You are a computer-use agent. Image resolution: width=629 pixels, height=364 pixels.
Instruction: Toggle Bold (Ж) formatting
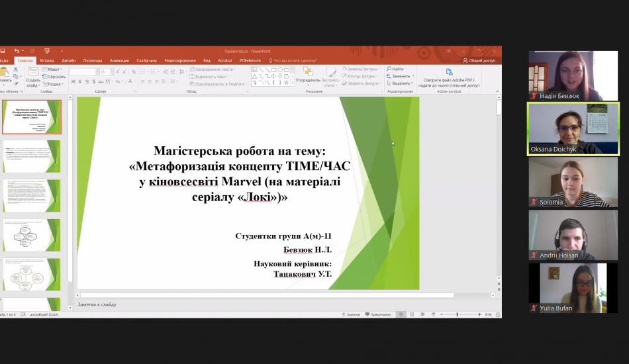tap(72, 81)
